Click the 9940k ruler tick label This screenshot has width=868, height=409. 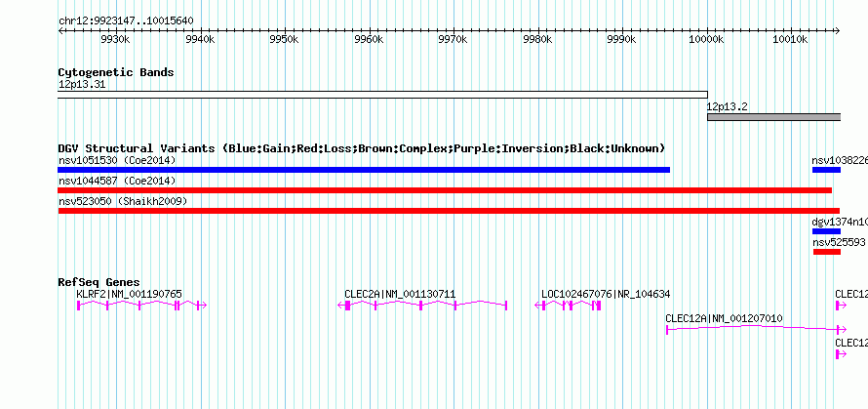[x=200, y=40]
